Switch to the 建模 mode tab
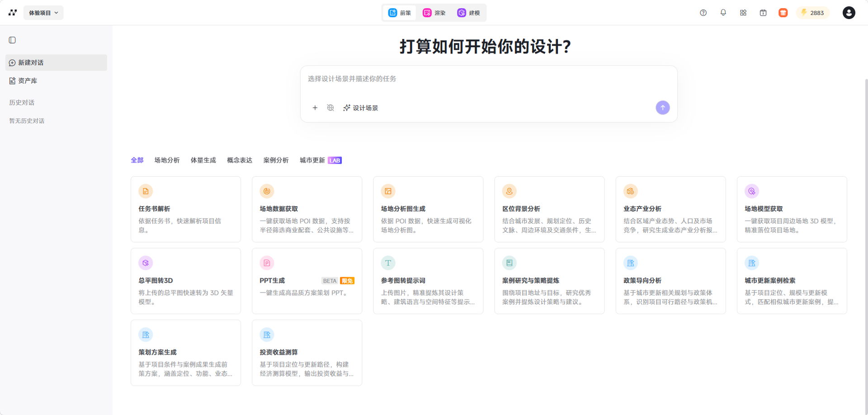This screenshot has height=415, width=868. pyautogui.click(x=469, y=13)
